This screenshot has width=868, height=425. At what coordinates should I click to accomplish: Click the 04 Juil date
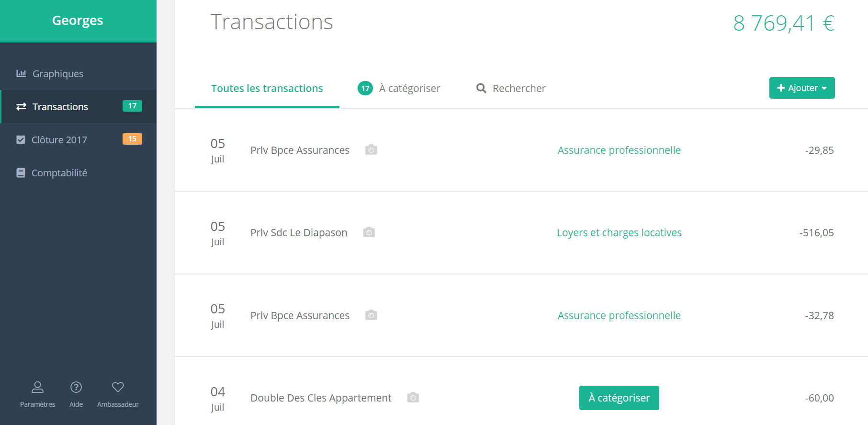218,399
